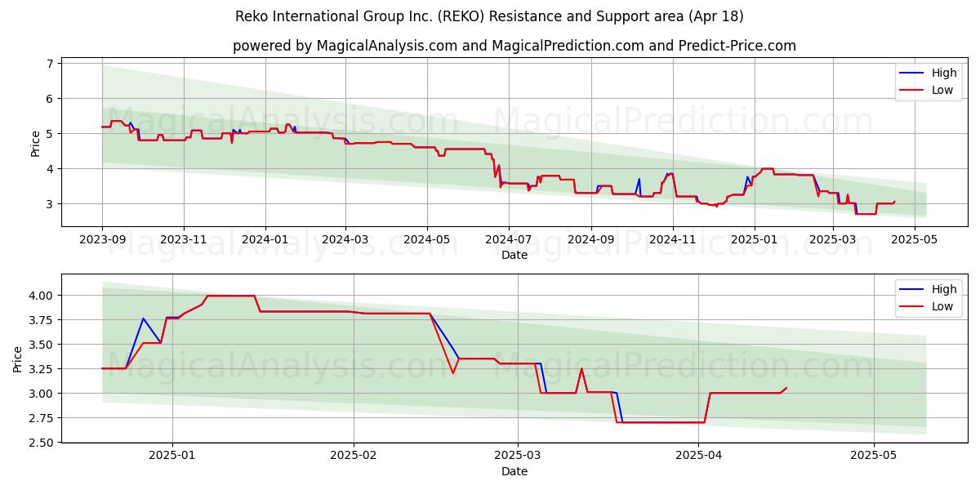Image resolution: width=980 pixels, height=490 pixels.
Task: Click the 2025-03 label in bottom chart
Action: tap(518, 457)
